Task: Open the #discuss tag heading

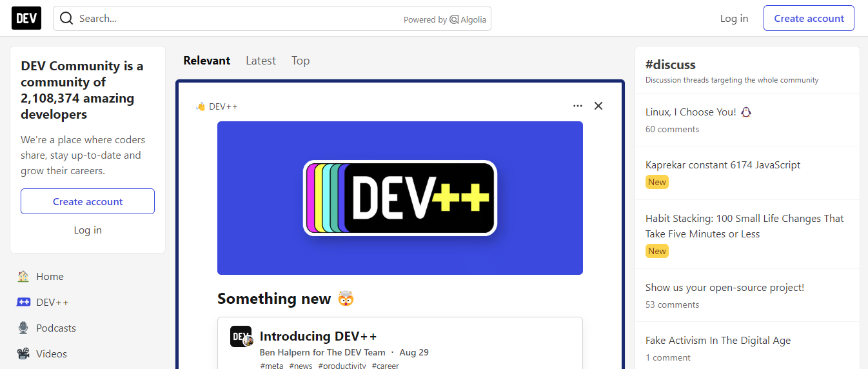Action: pos(671,65)
